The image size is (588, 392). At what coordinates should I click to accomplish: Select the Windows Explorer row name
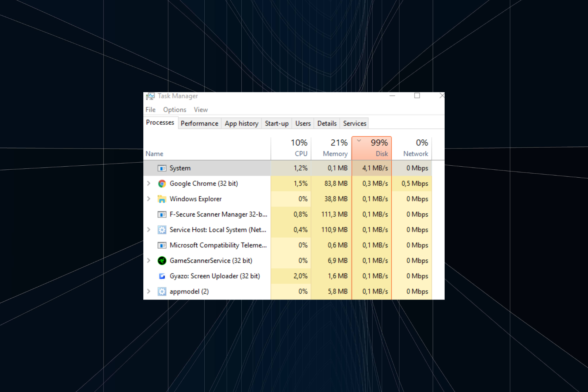[195, 199]
